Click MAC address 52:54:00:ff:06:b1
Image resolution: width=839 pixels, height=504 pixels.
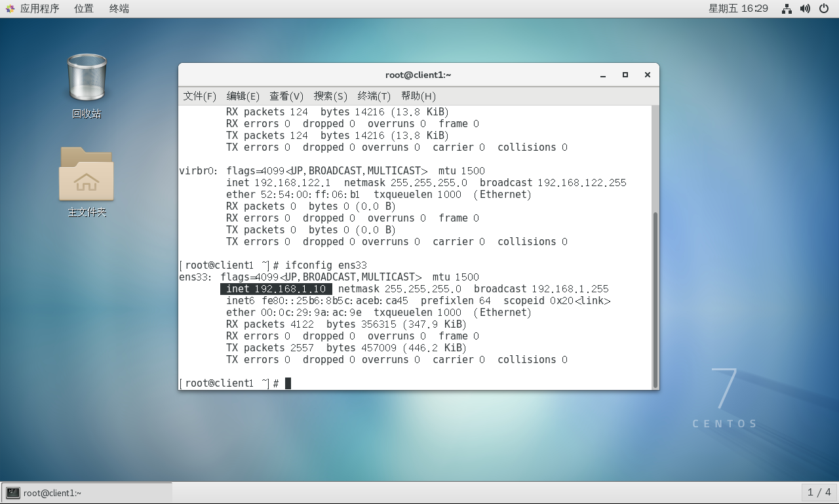pyautogui.click(x=312, y=195)
